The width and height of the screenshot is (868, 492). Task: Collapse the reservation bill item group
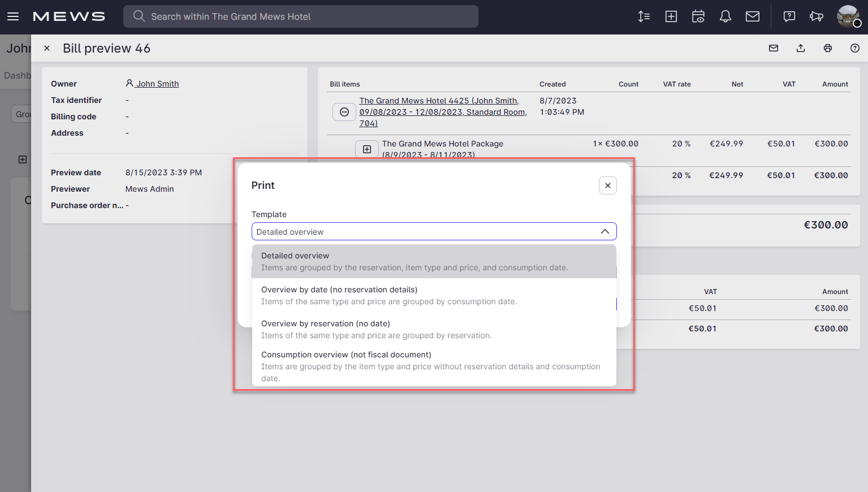pos(344,112)
